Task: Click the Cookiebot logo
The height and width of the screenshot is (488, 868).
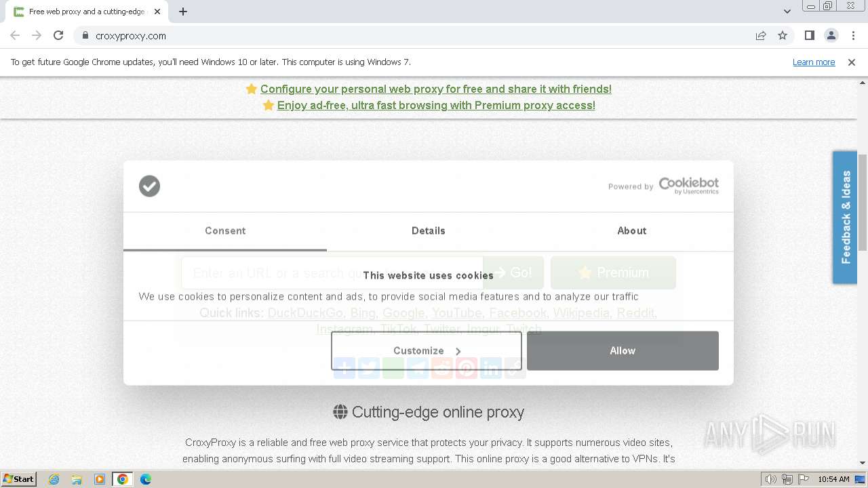Action: [688, 185]
